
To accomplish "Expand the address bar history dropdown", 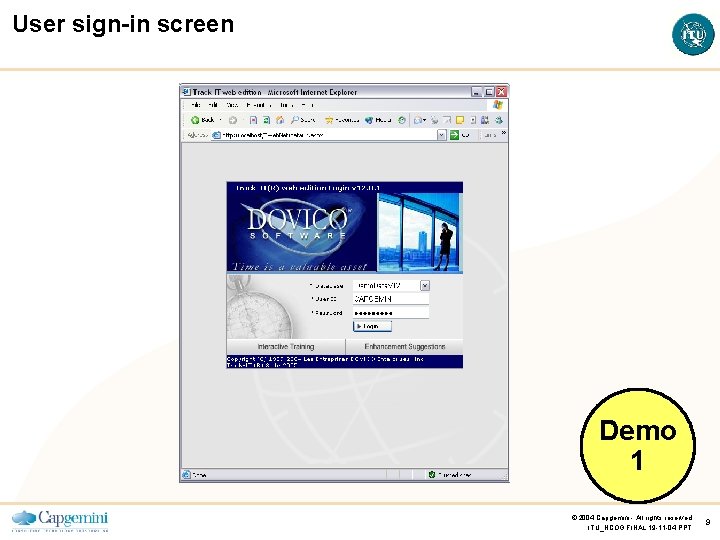I will (441, 135).
